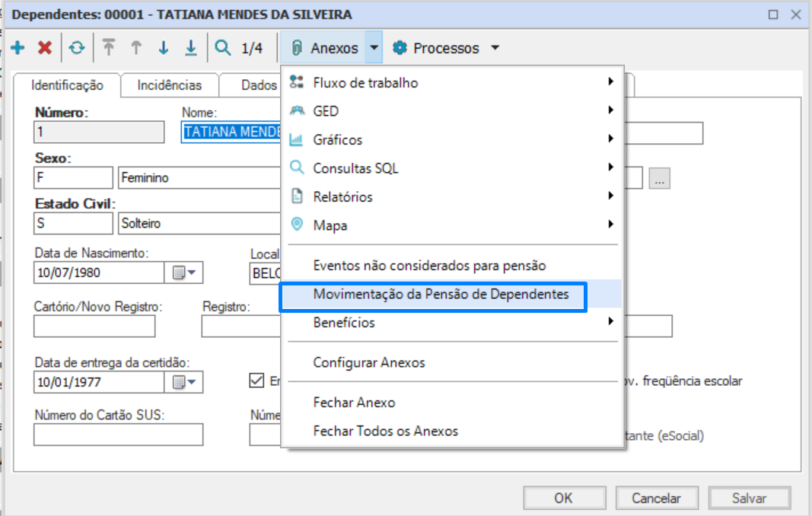Open the Relatórios submenu
Screen dimensions: 812x516
(x=451, y=196)
